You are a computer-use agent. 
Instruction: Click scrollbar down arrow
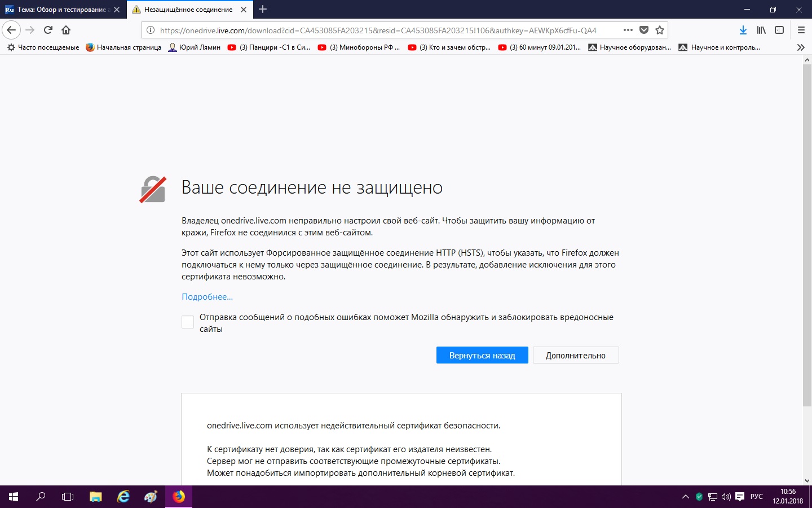[807, 481]
